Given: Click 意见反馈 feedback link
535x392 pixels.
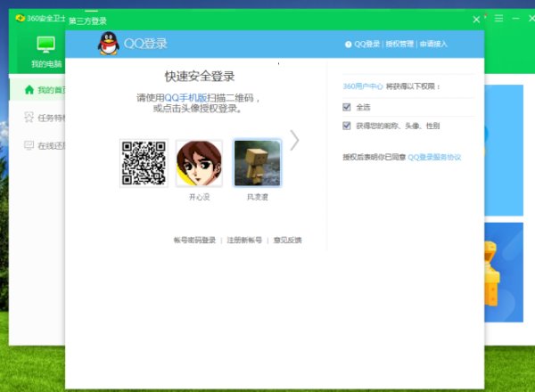Looking at the screenshot, I should [x=287, y=240].
